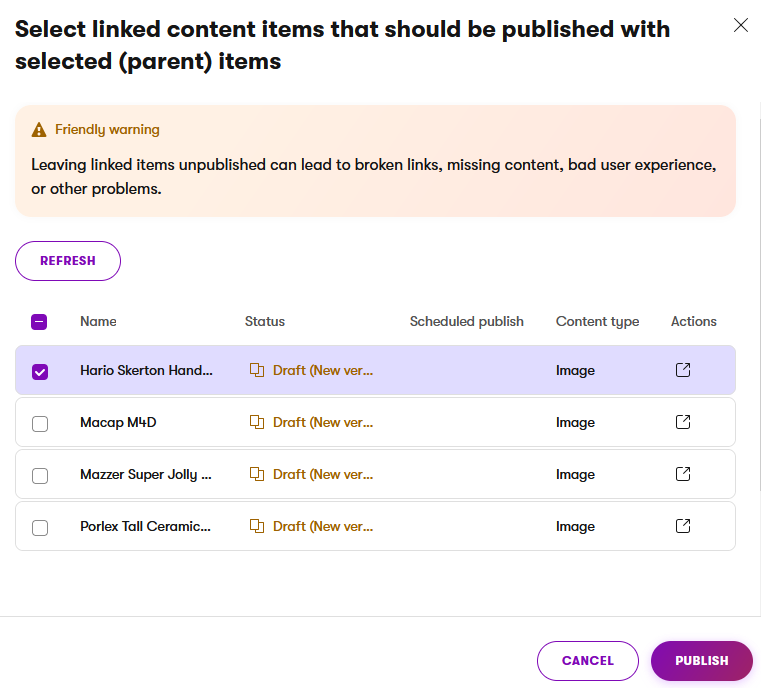Screen dimensions: 761x688
Task: Click the Status column header
Action: [264, 321]
